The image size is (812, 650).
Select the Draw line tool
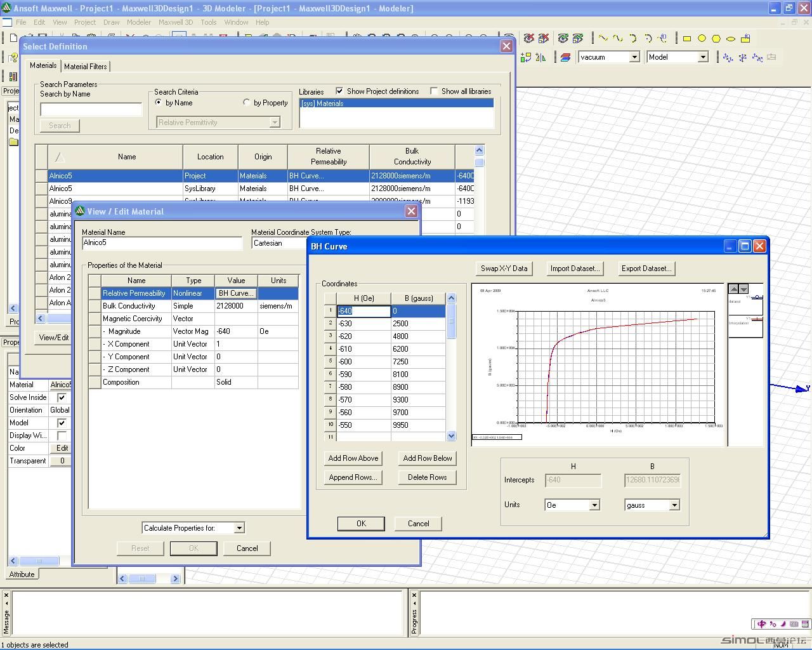(603, 39)
